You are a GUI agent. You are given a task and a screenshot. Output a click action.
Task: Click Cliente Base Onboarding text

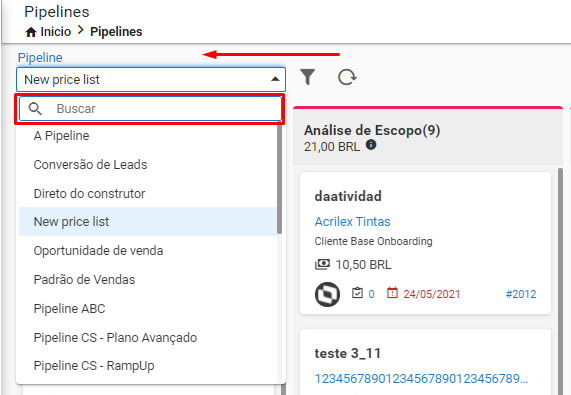tap(373, 241)
